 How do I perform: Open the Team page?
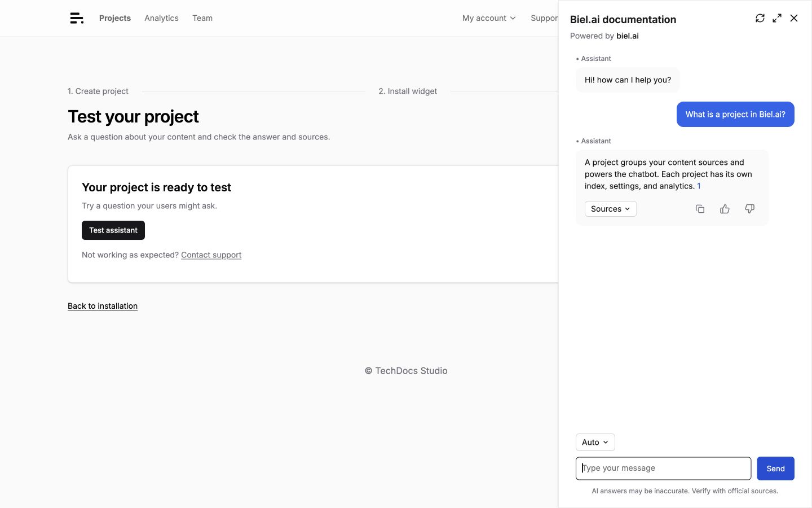click(x=202, y=18)
